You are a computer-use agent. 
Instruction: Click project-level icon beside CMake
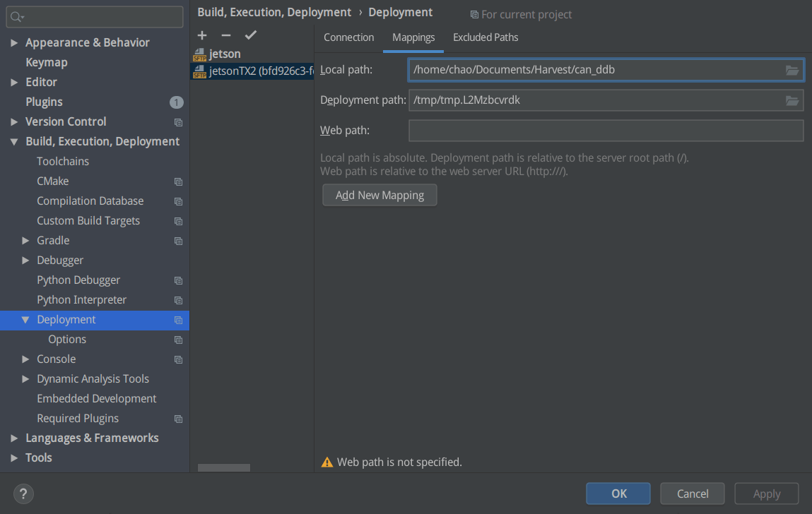click(178, 181)
